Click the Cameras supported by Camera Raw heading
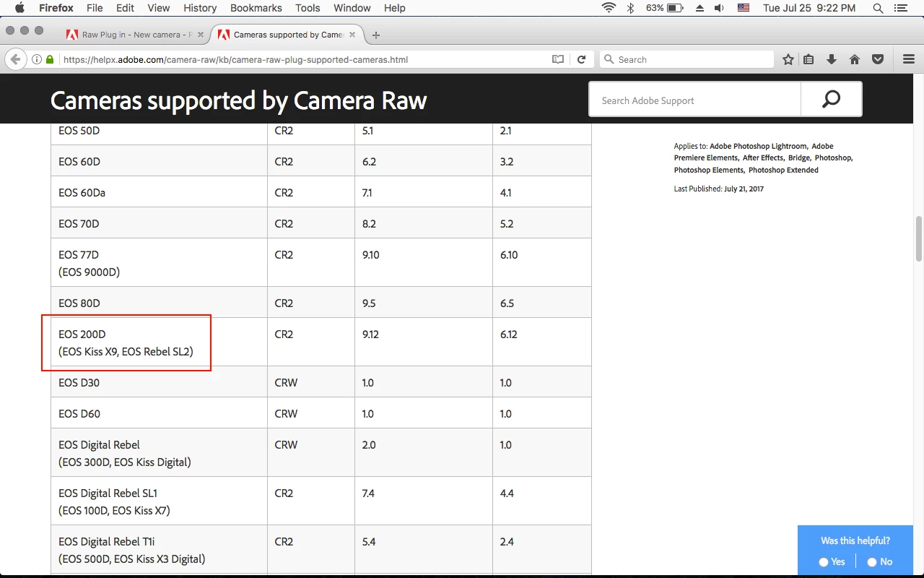This screenshot has width=924, height=578. pyautogui.click(x=238, y=100)
